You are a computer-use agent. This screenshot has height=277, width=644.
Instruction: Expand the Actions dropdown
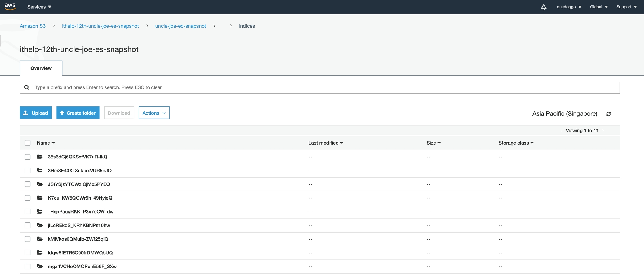154,113
